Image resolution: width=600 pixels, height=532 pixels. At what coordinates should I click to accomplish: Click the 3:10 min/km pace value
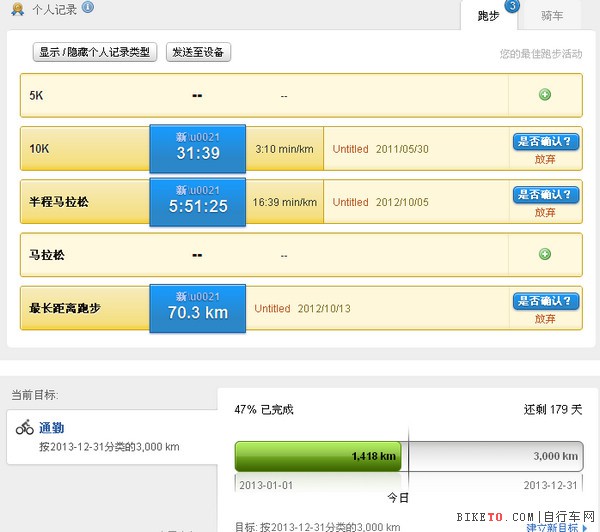(284, 149)
